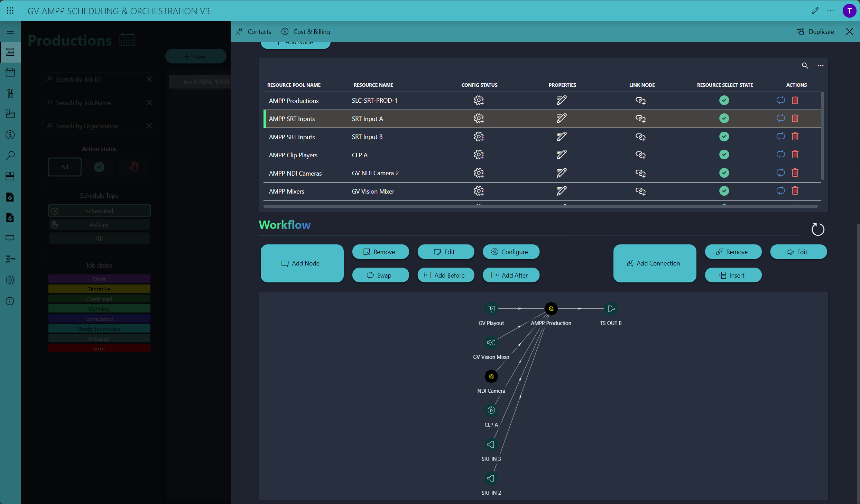Viewport: 860px width, 504px height.
Task: Refresh the GV Vision Mixer resource
Action: pos(780,191)
